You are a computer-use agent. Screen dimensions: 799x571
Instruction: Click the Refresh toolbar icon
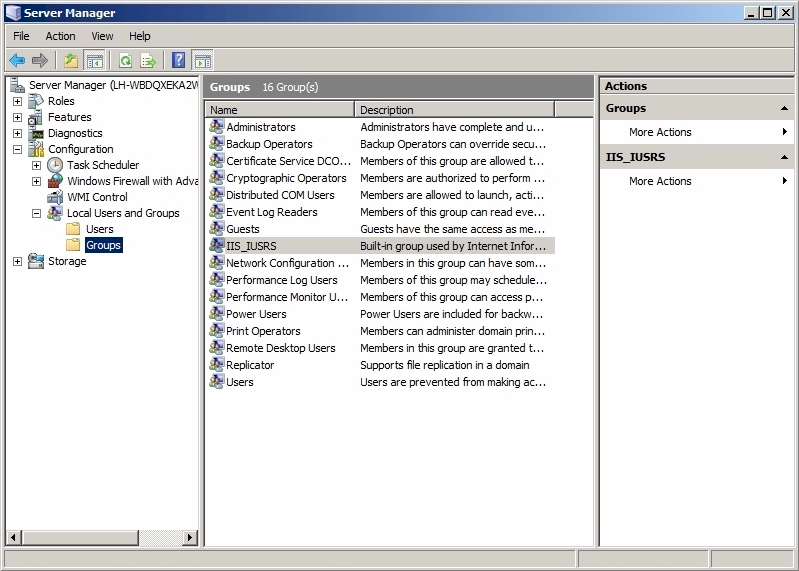click(125, 61)
